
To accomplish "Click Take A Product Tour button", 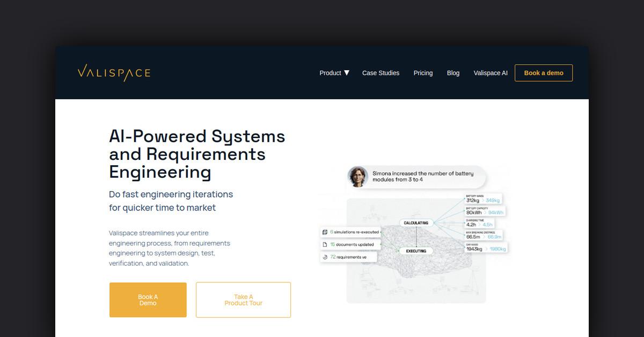I will coord(243,300).
